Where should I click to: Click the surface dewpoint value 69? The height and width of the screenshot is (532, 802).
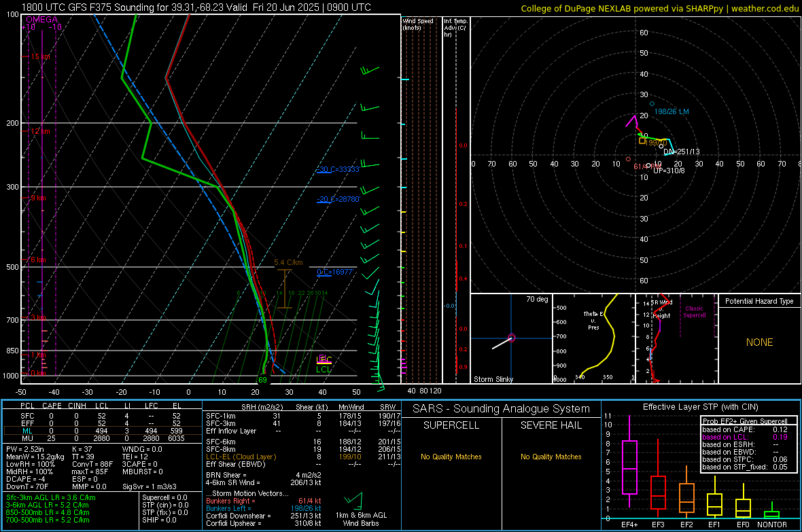[262, 380]
